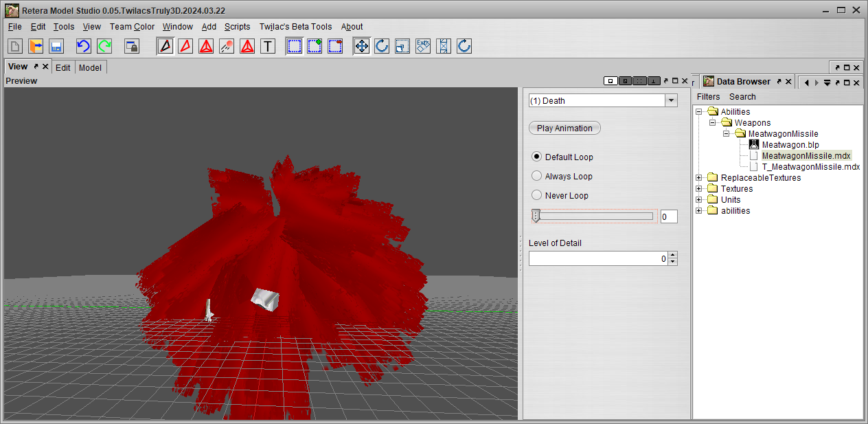Redo with the green arrow icon

click(104, 46)
